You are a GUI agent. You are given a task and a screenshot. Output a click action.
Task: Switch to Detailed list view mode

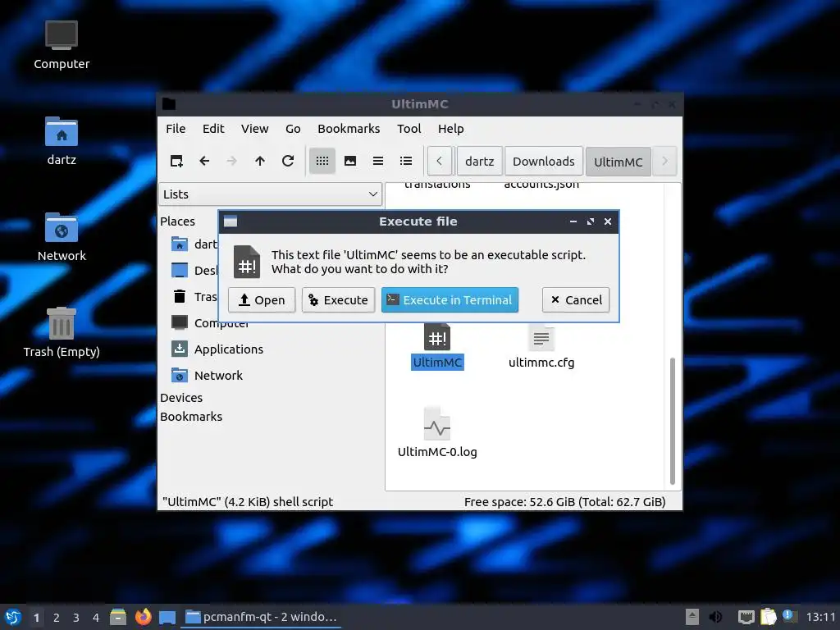click(x=406, y=161)
